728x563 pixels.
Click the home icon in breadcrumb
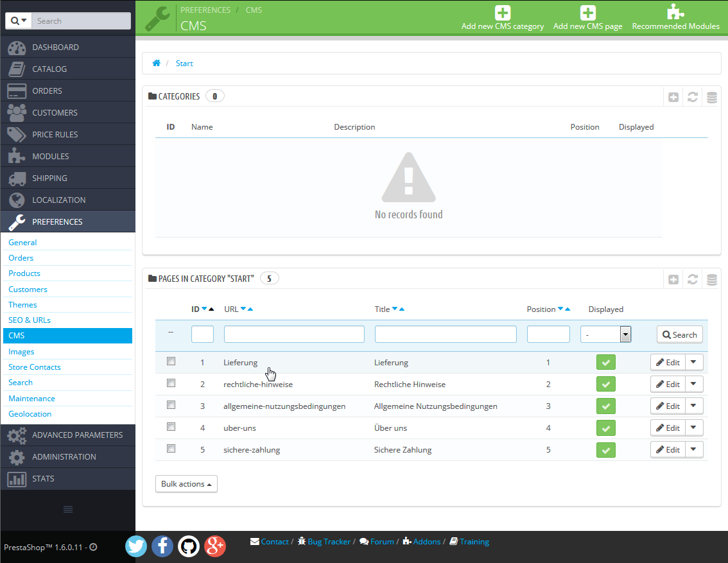point(157,63)
